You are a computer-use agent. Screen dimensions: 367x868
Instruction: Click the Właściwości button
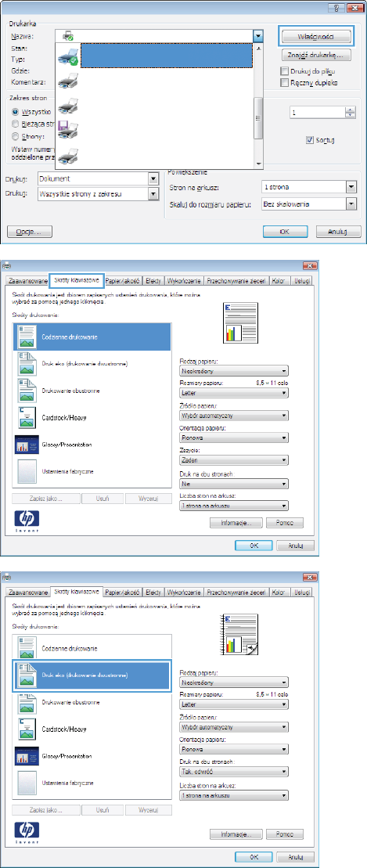coord(317,37)
